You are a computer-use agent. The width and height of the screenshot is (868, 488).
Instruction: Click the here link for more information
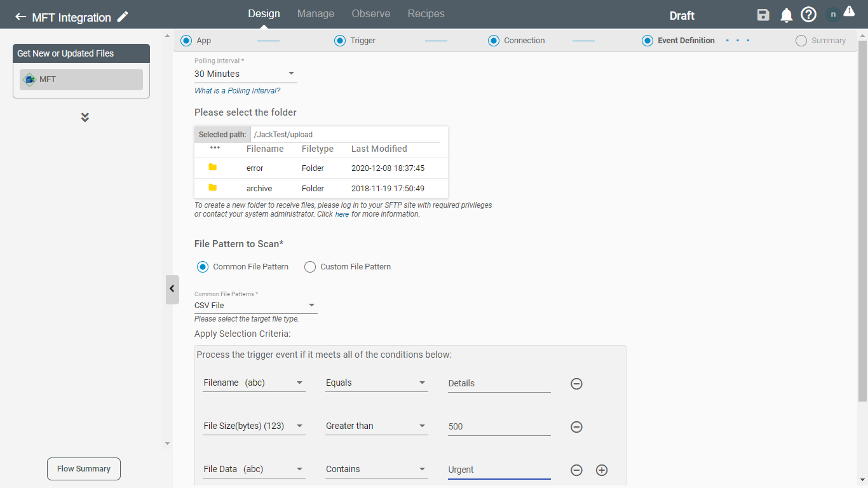[342, 215]
